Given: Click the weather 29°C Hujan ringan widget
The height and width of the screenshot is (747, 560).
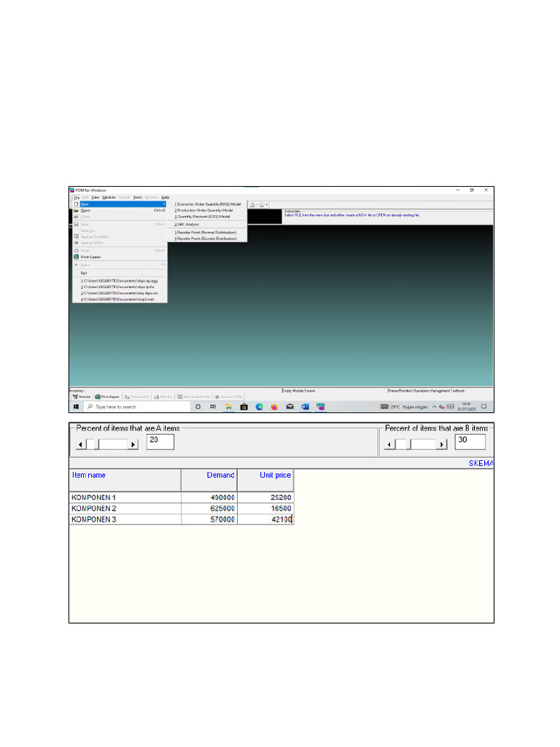Looking at the screenshot, I should tap(404, 407).
